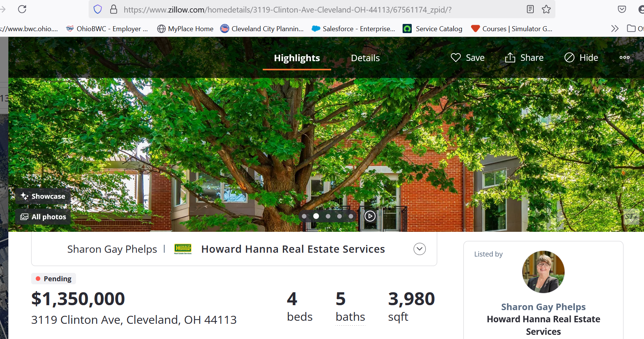Hide this listing

point(581,58)
